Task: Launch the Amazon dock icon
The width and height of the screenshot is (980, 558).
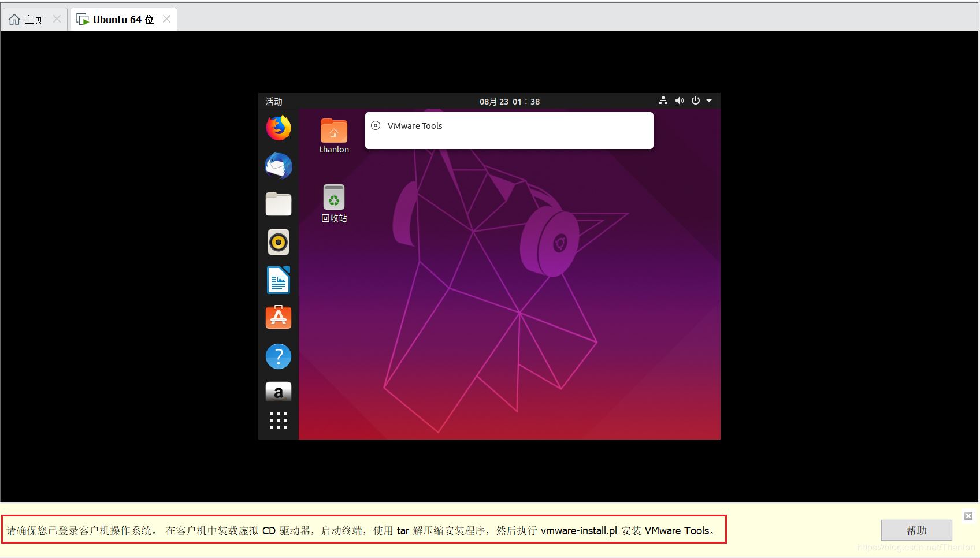Action: pyautogui.click(x=279, y=392)
